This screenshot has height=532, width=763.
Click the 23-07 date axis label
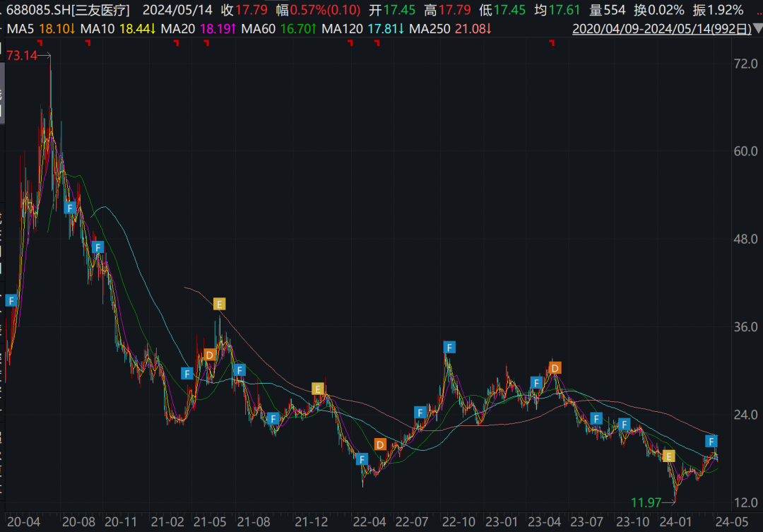click(587, 522)
